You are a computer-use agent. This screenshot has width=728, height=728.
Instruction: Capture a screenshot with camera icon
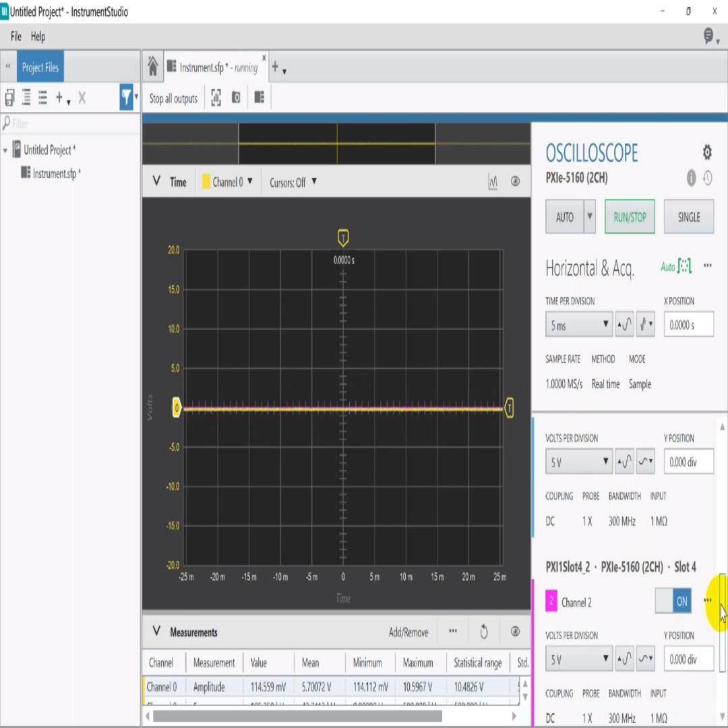pos(236,98)
